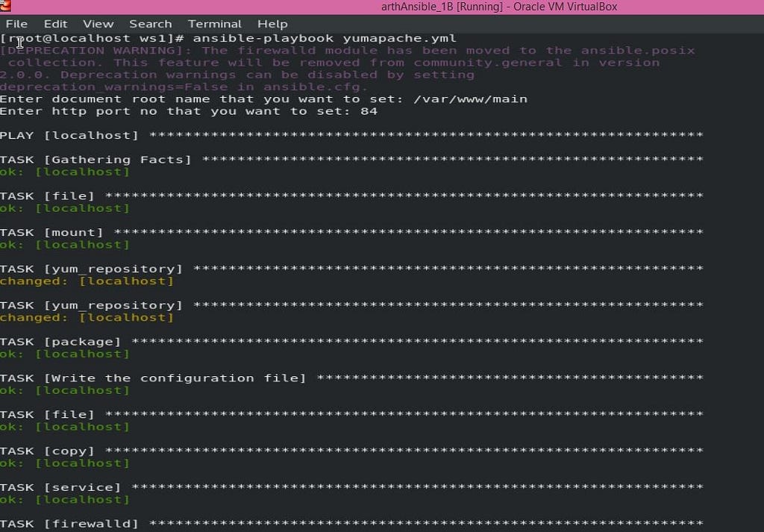Click 'ok: [localhost]' under Gathering Facts
The width and height of the screenshot is (764, 532).
[x=65, y=172]
